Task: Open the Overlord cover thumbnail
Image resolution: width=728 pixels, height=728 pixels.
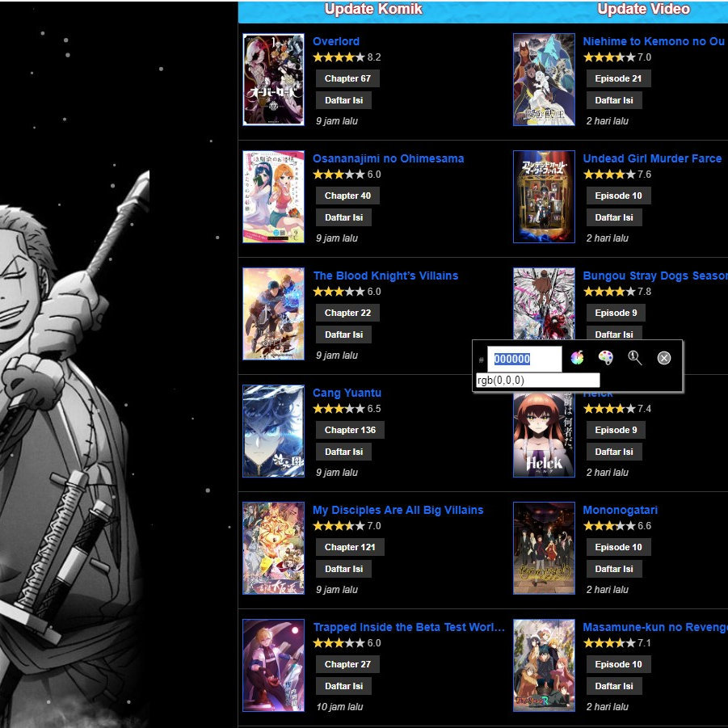Action: pos(274,79)
